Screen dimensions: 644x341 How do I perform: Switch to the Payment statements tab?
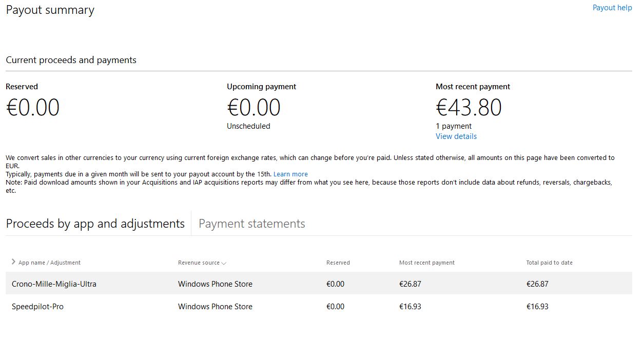[251, 223]
